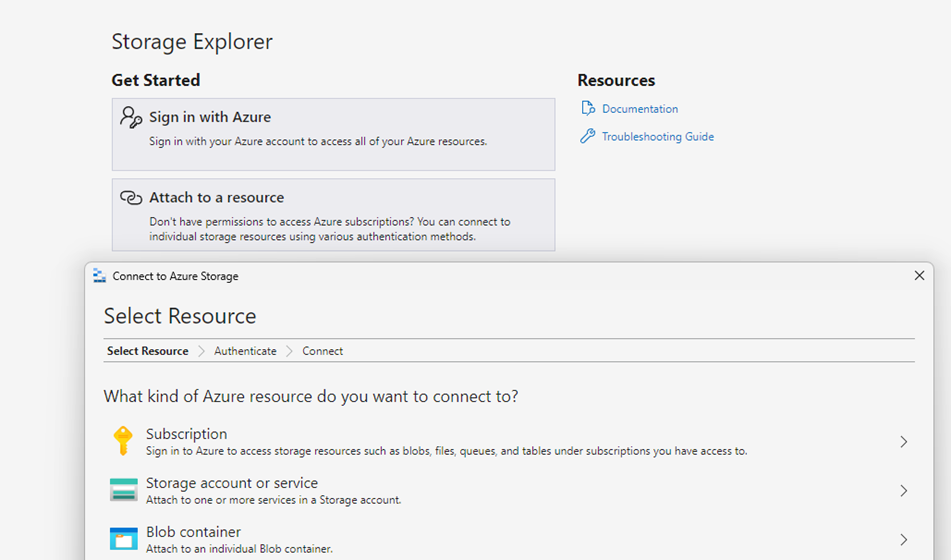Go to the Connect step

pyautogui.click(x=322, y=351)
